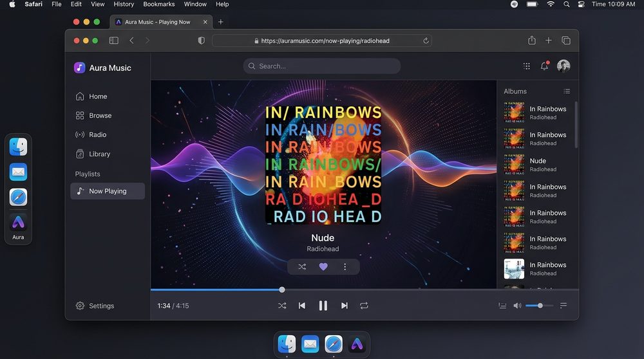Click the battery status icon
The height and width of the screenshot is (359, 644).
[533, 4]
